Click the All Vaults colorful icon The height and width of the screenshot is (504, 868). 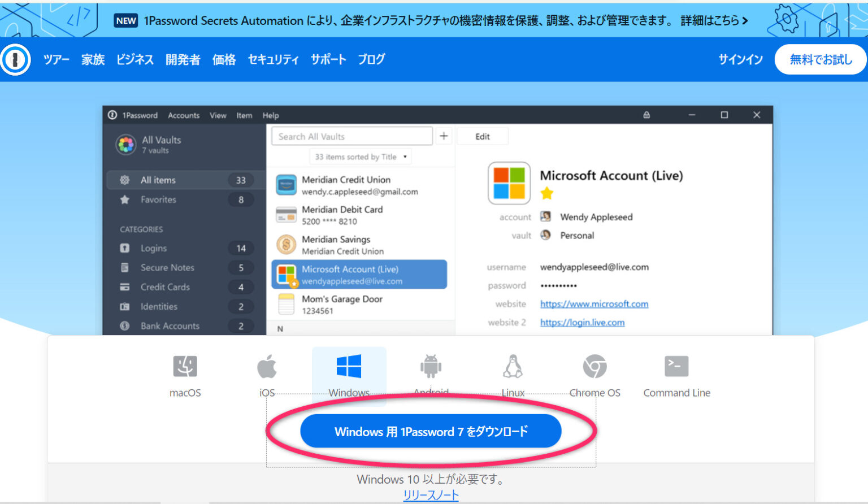(x=126, y=145)
